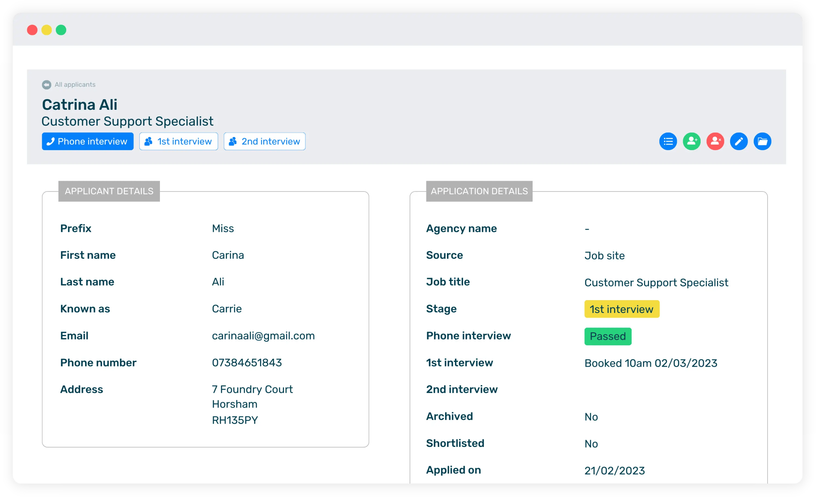
Task: Click the Agency name label
Action: [461, 229]
